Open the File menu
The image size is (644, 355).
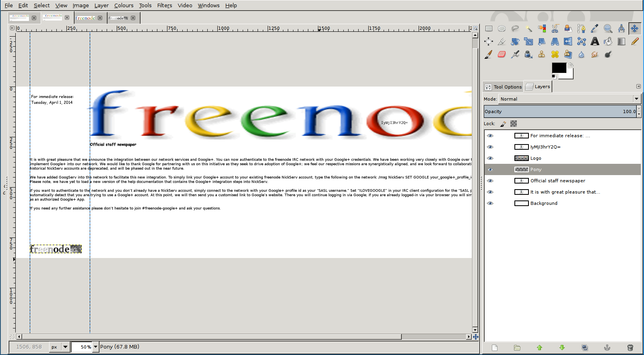[8, 5]
